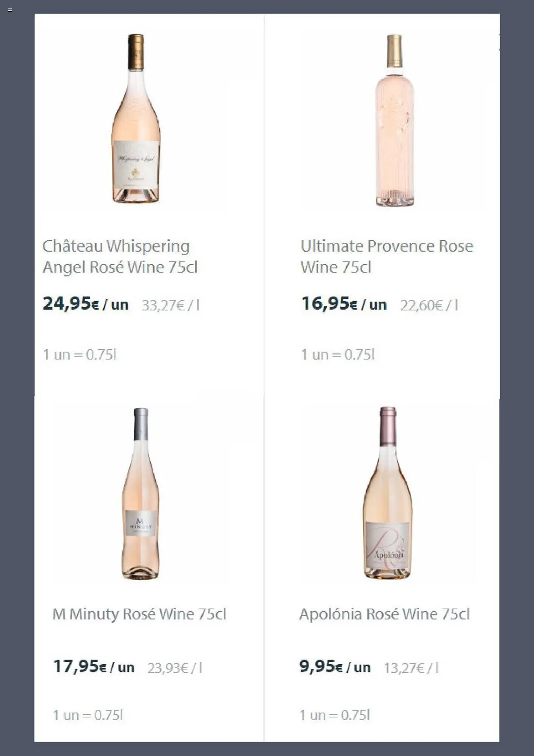Click the Apolónia Rosé Wine 75cl title
The height and width of the screenshot is (756, 534).
click(384, 614)
